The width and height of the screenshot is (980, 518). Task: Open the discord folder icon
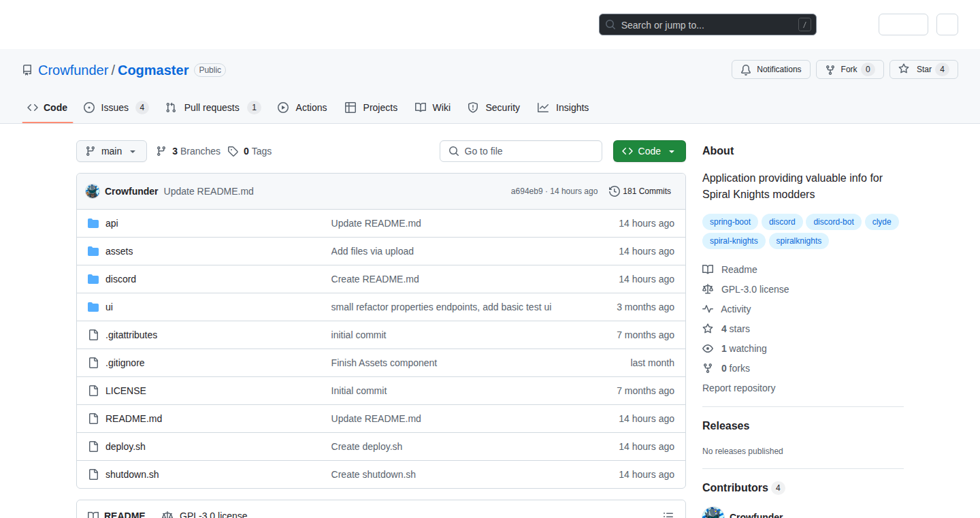pyautogui.click(x=93, y=279)
